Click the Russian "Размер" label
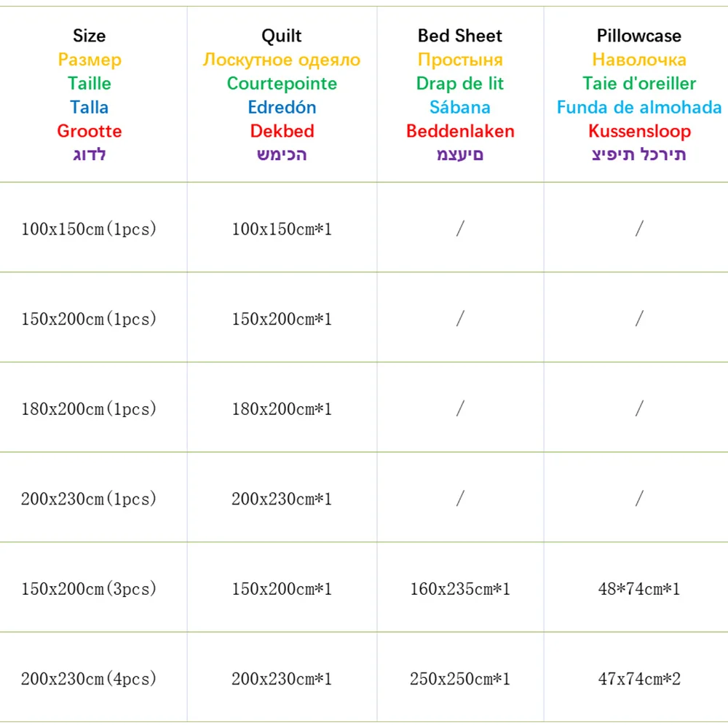Viewport: 728px width, 728px height. pyautogui.click(x=89, y=60)
